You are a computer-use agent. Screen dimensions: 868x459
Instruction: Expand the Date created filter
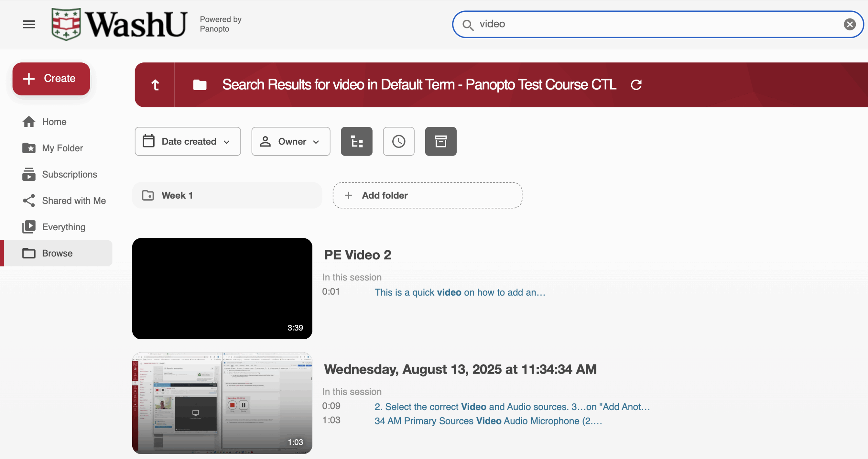tap(188, 141)
